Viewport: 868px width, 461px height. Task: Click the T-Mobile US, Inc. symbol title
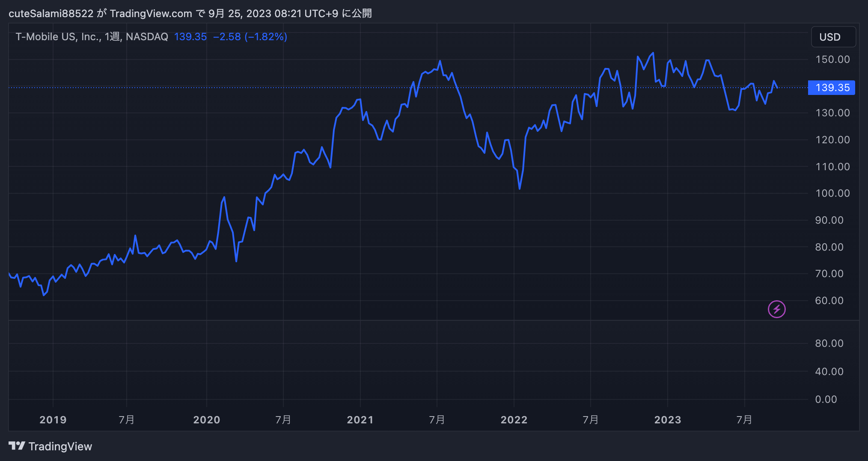point(57,37)
